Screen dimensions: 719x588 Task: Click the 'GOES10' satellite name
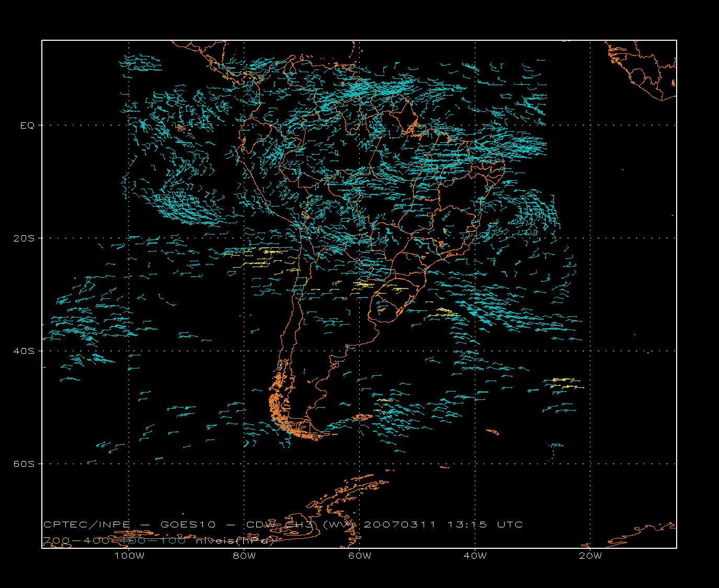(x=188, y=524)
